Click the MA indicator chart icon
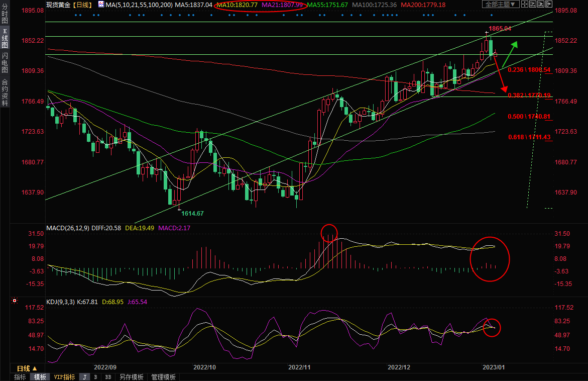The width and height of the screenshot is (588, 381). click(x=101, y=5)
